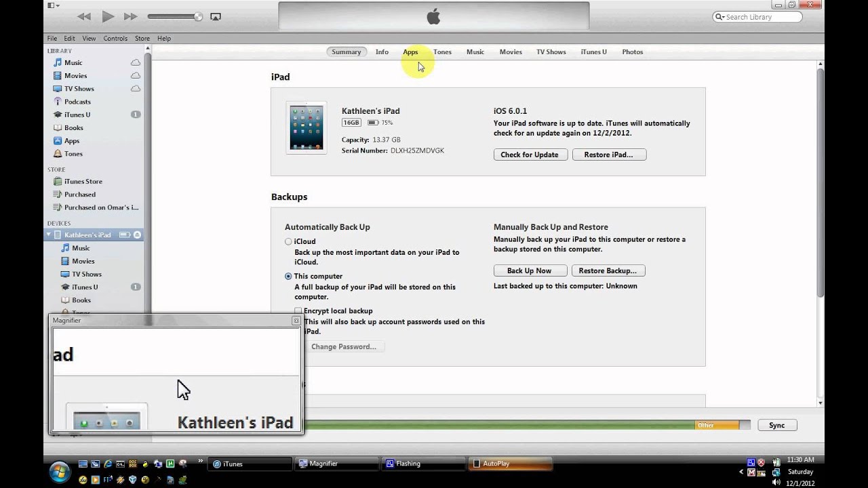This screenshot has width=868, height=488.
Task: Open TV Shows under Kathleen's iPad
Action: [86, 274]
